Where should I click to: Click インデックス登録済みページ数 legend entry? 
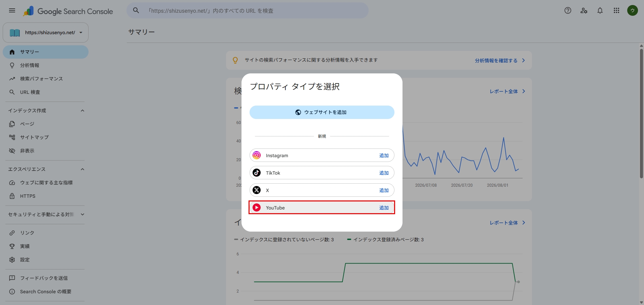pos(385,240)
